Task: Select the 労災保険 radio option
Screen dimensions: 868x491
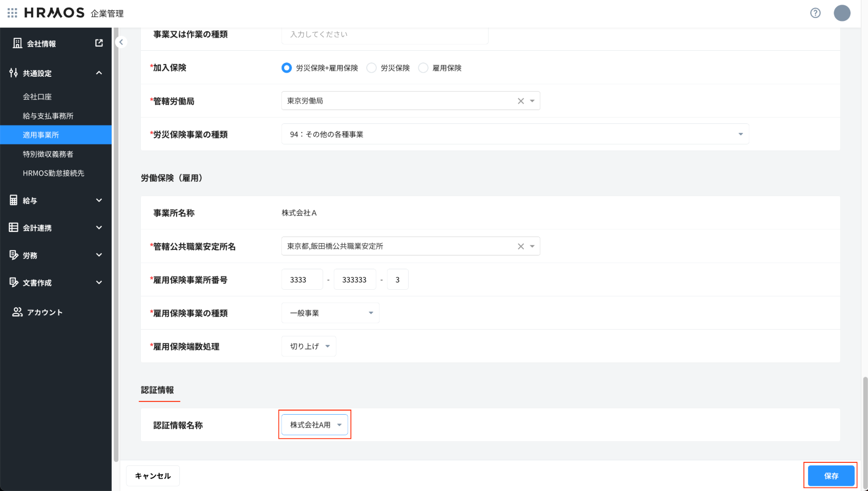Action: coord(372,68)
